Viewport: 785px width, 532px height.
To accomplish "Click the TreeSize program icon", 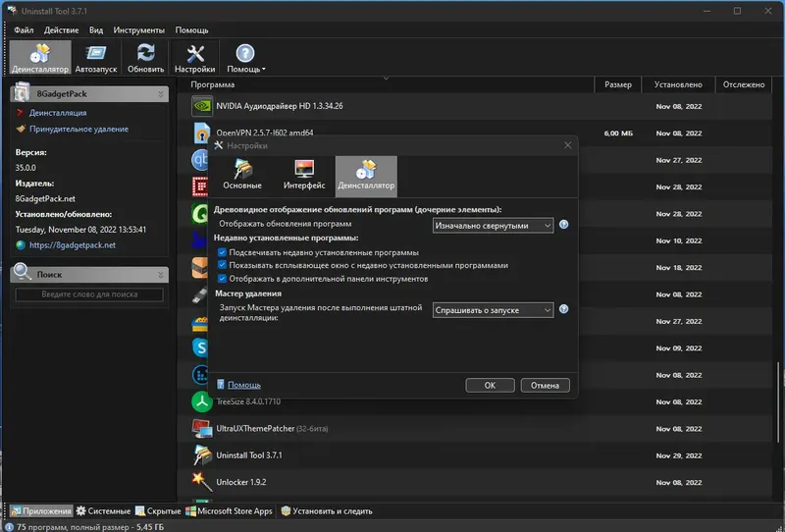I will (x=202, y=401).
